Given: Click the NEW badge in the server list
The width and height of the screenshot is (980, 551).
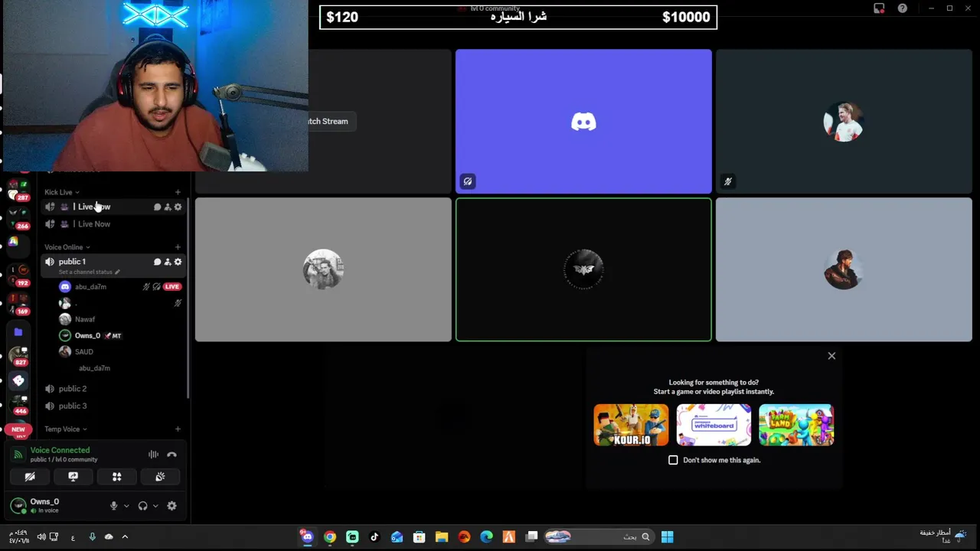Looking at the screenshot, I should click(18, 429).
